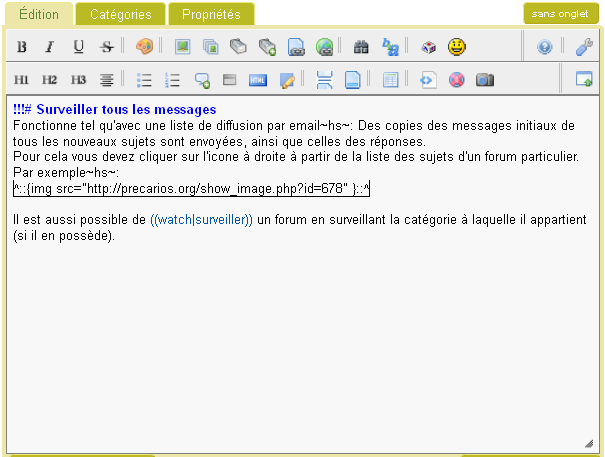The height and width of the screenshot is (457, 605).
Task: Click the text 'Par exemple~hs~:'
Action: coord(66,173)
